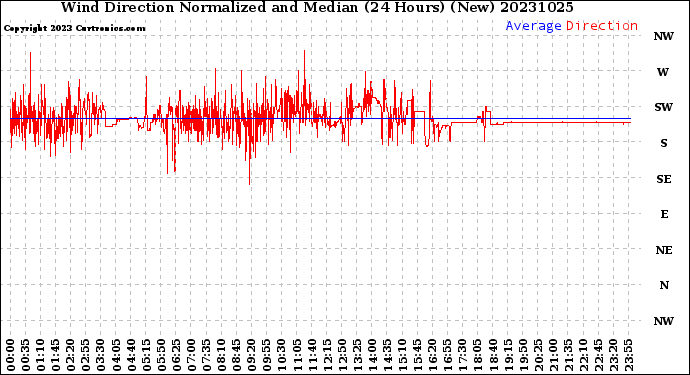Click the 06:25 time axis label
The width and height of the screenshot is (690, 375).
tap(176, 355)
